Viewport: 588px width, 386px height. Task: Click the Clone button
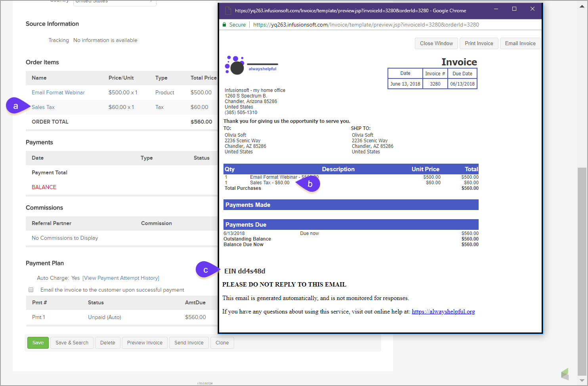pos(222,343)
